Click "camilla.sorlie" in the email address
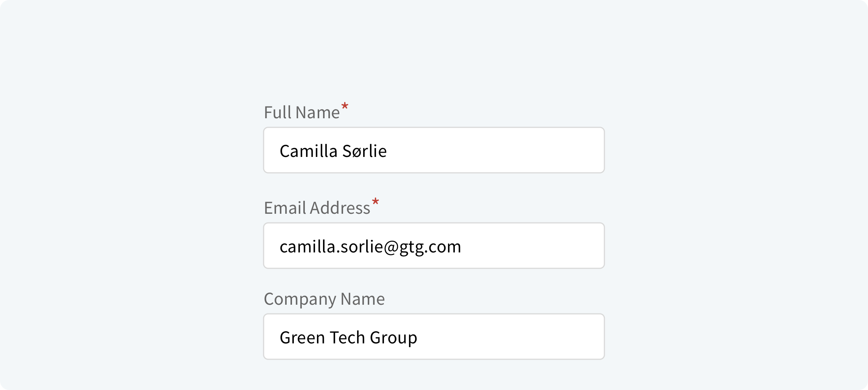Image resolution: width=868 pixels, height=390 pixels. pyautogui.click(x=331, y=247)
